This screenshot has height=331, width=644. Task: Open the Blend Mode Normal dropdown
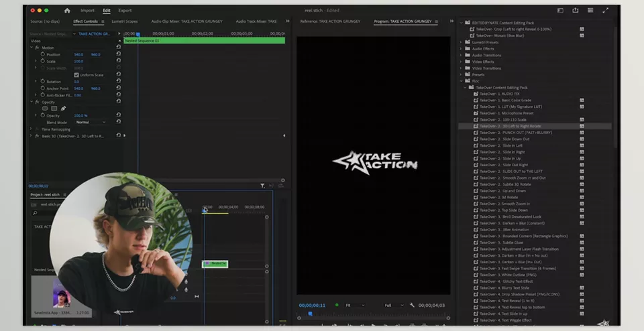pos(91,122)
